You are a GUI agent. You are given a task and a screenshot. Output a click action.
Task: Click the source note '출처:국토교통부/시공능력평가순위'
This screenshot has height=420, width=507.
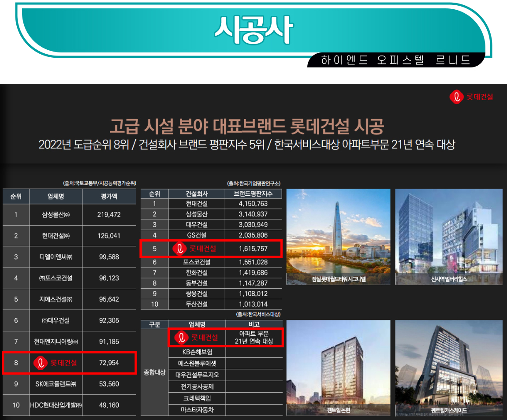coord(100,183)
